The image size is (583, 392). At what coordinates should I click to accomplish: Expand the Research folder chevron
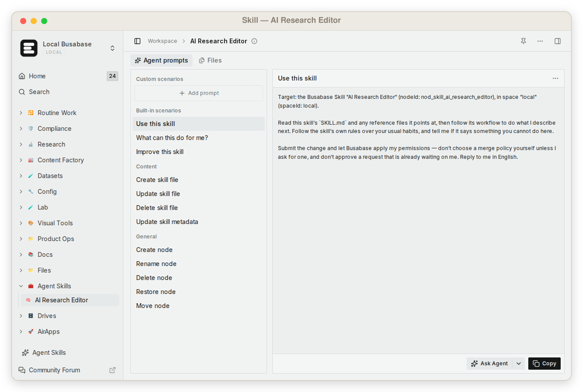click(21, 144)
